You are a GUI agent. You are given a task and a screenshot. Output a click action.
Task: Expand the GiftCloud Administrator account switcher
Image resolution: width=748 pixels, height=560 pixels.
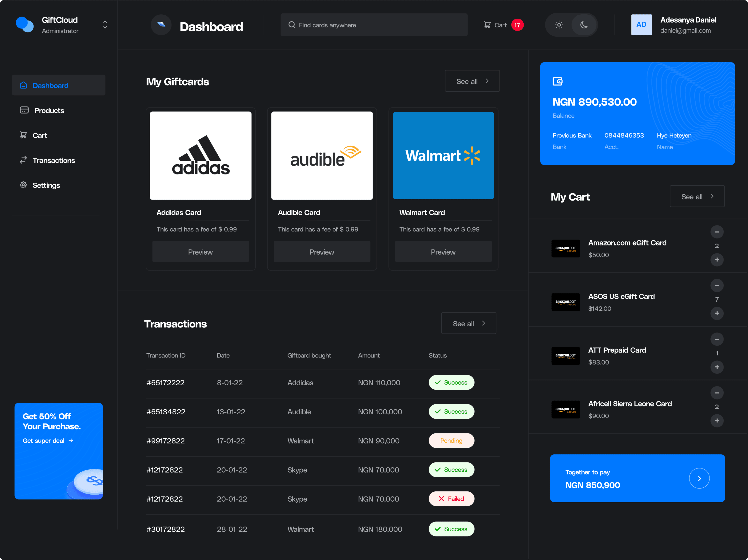(105, 25)
